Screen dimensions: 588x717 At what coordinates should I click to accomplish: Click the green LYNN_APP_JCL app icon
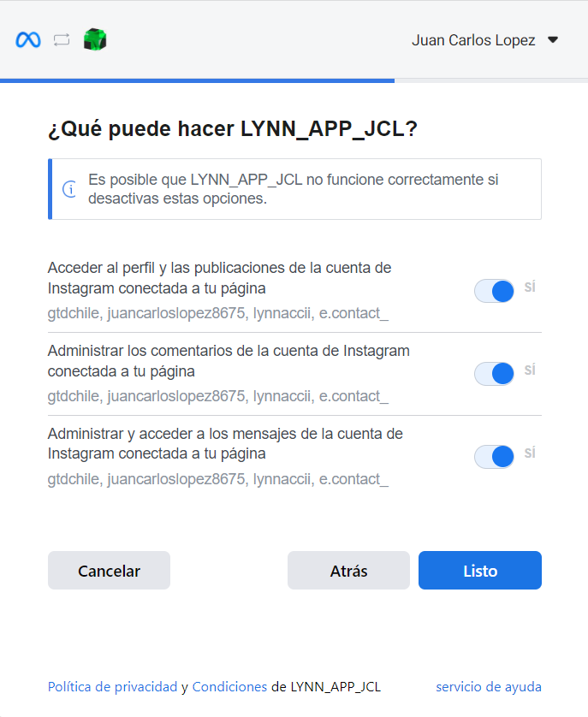point(95,39)
